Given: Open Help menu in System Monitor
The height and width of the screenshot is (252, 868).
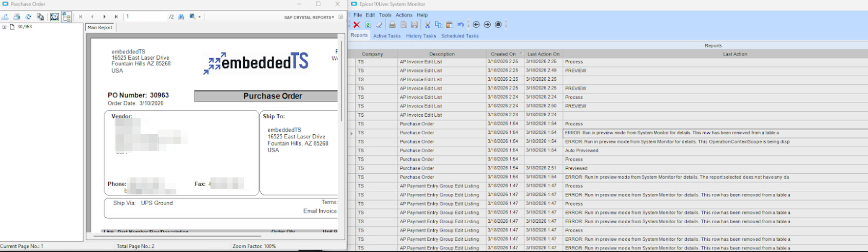Looking at the screenshot, I should click(x=422, y=15).
